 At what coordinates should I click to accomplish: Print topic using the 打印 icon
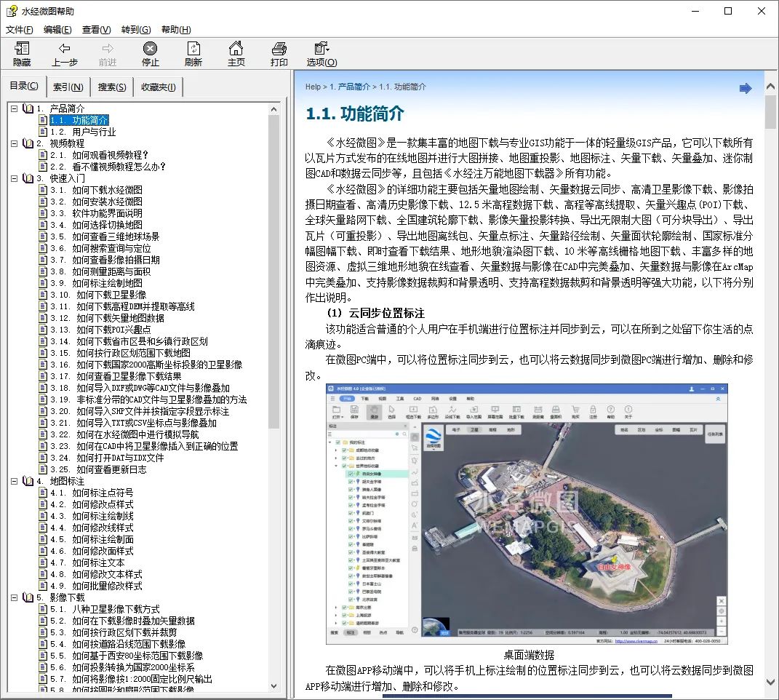(x=279, y=49)
